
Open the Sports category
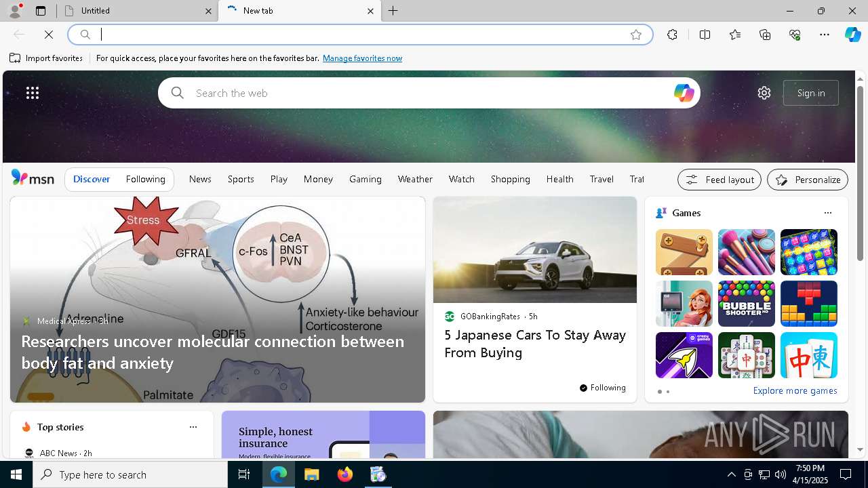coord(241,179)
